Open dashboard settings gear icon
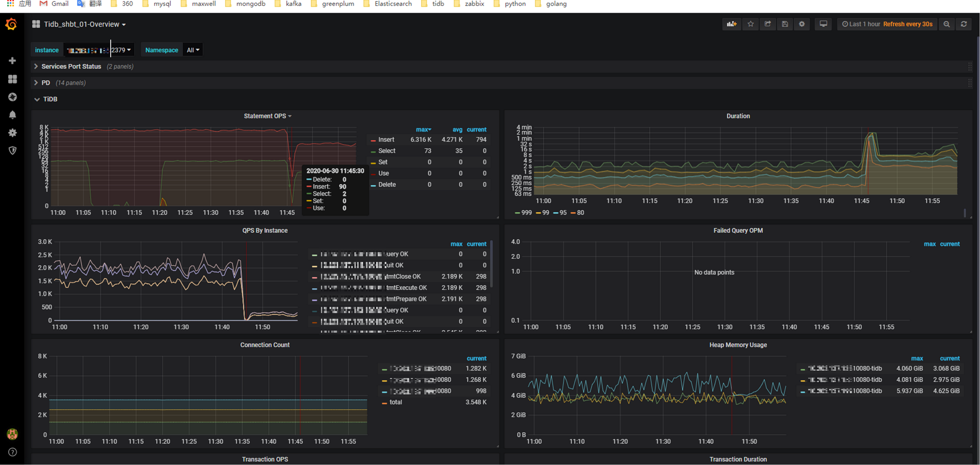 pyautogui.click(x=802, y=24)
